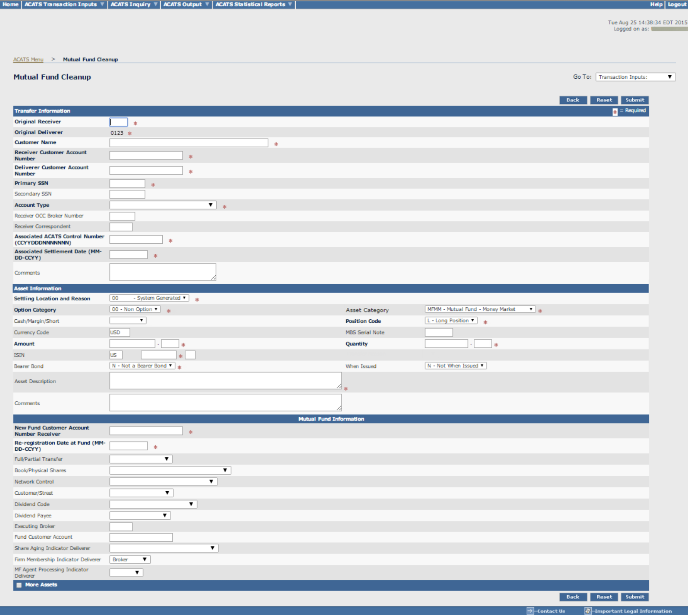Open the Account Type dropdown

coord(163,205)
